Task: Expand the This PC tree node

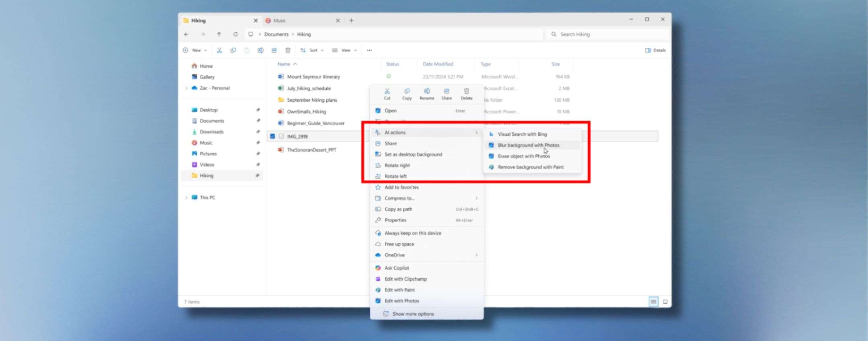Action: click(186, 197)
